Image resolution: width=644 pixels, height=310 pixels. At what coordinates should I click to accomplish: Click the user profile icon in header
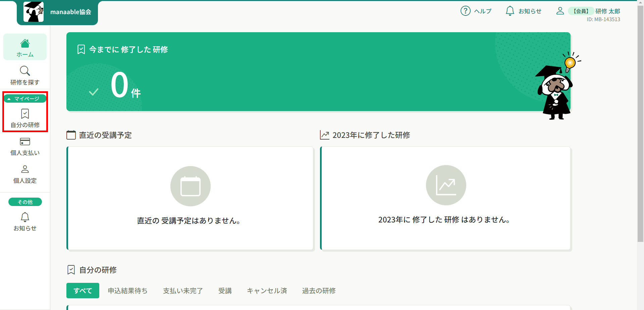[x=560, y=11]
